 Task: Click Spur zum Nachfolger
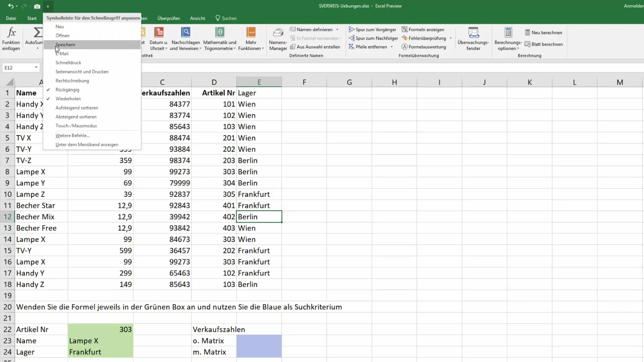pyautogui.click(x=373, y=38)
